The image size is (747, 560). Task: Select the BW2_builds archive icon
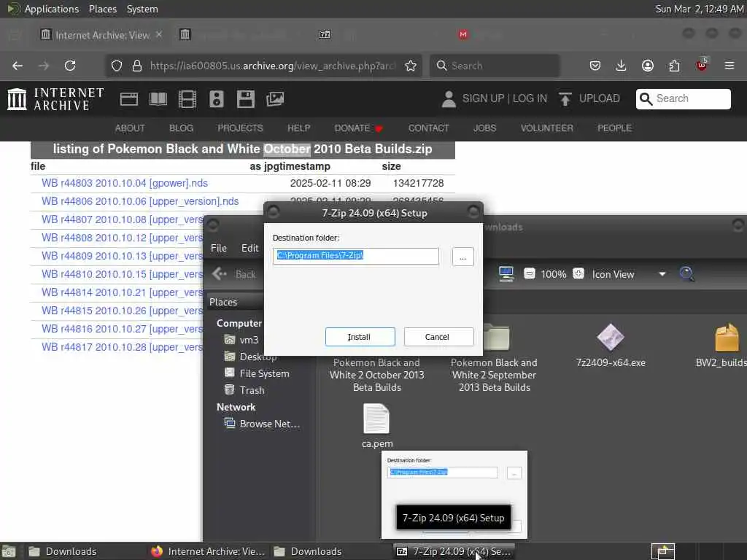[x=727, y=337]
